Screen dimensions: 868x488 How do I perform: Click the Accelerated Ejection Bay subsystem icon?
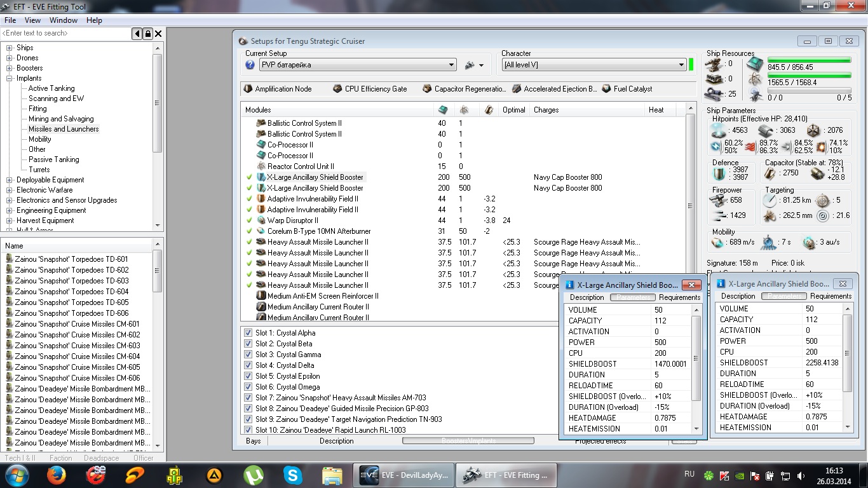coord(517,89)
